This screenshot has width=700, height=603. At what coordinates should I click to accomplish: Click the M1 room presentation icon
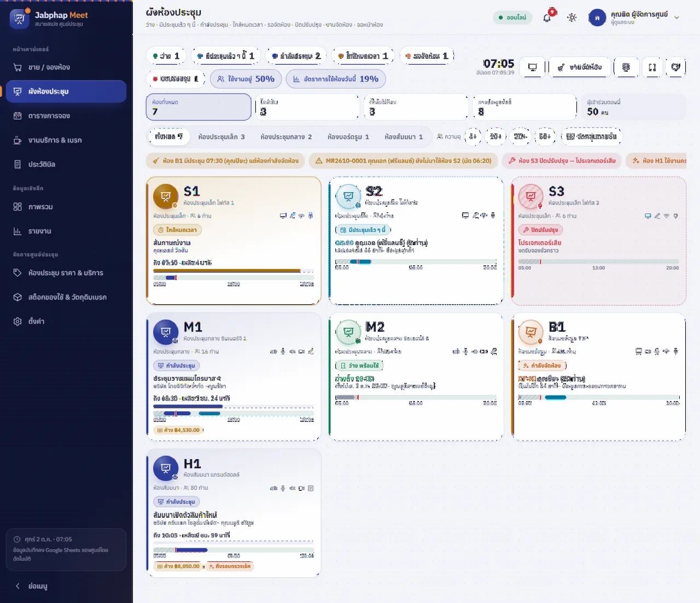pos(166,332)
